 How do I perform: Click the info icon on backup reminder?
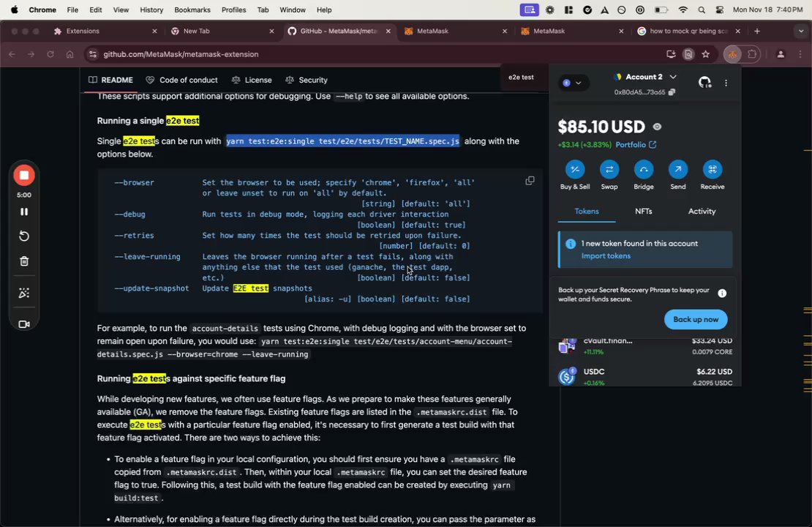coord(722,294)
